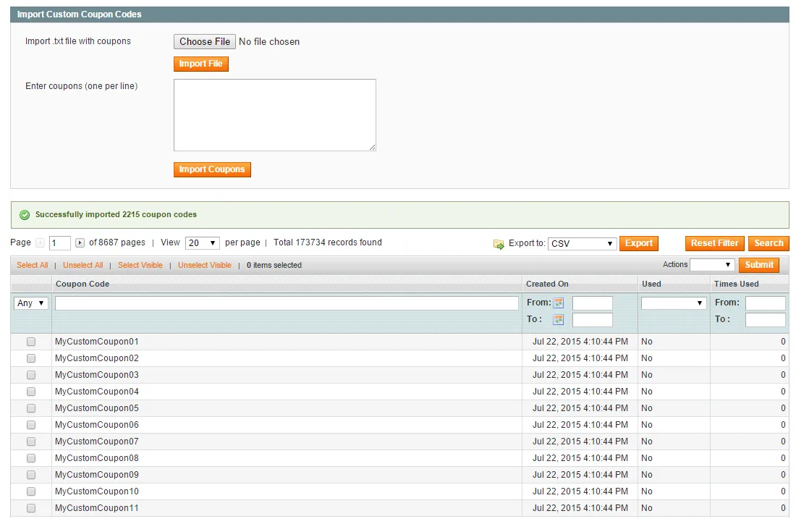Click the Import File button

[201, 64]
